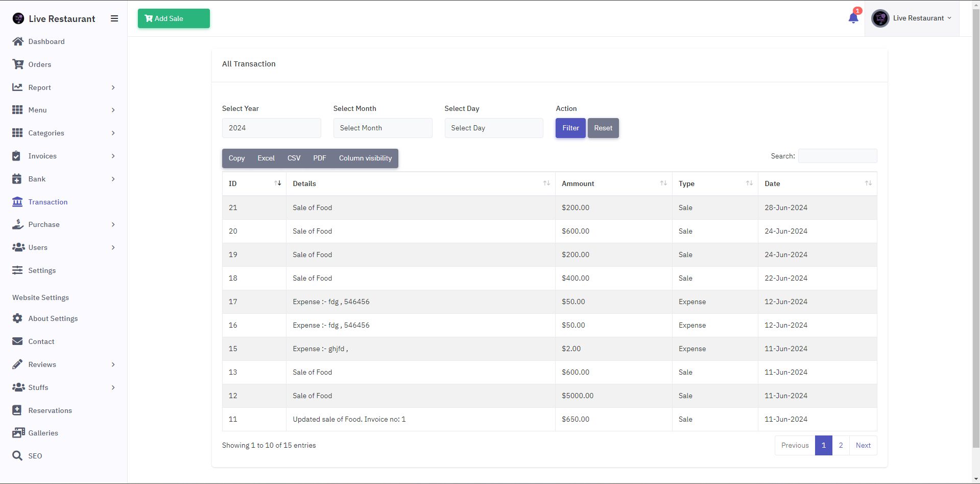
Task: Click the green Add Sale button
Action: coord(174,18)
